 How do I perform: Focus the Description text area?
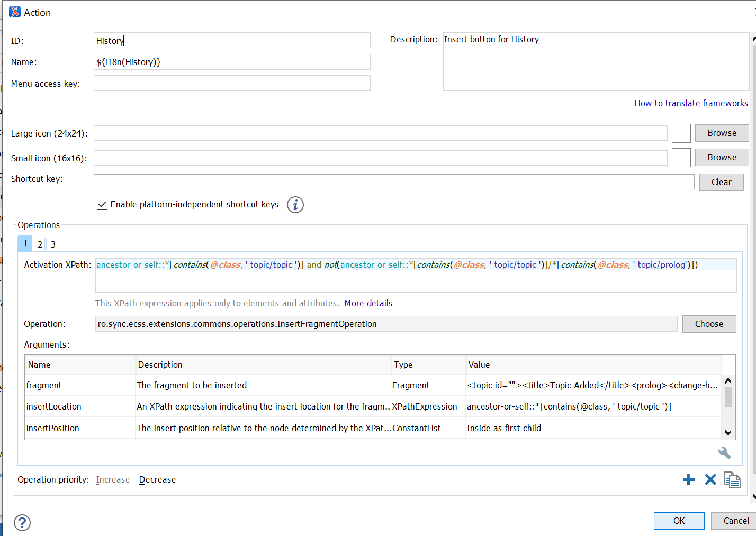click(x=596, y=62)
